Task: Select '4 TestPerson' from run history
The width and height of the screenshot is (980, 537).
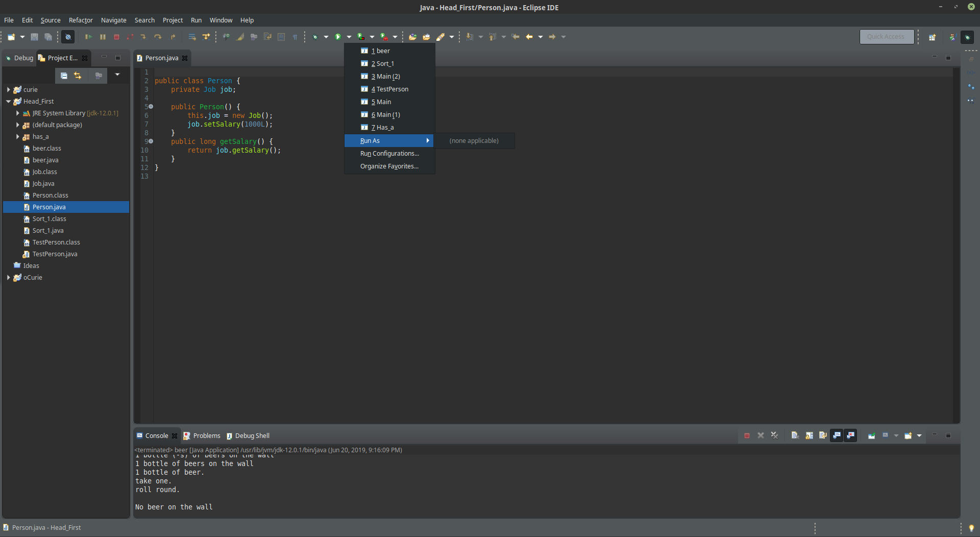Action: coord(390,89)
